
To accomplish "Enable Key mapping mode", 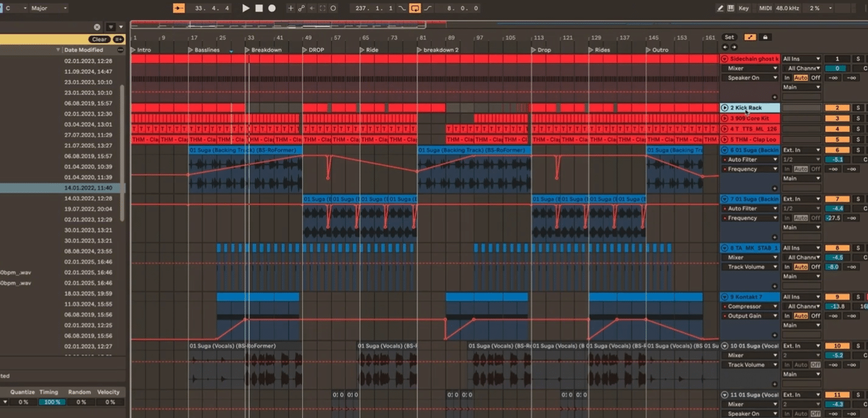I will (744, 8).
